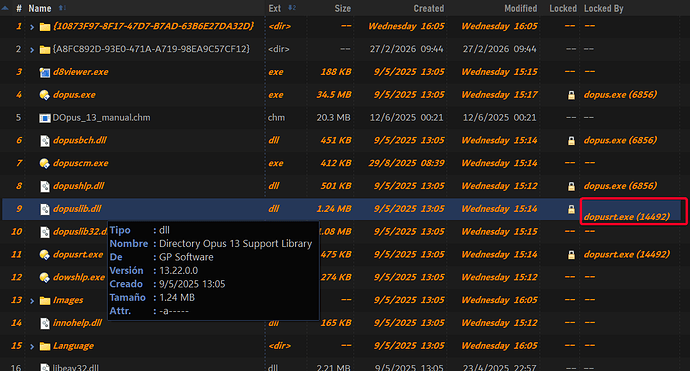Screen dimensions: 690x371
Task: Click the 188 KB size value
Action: (336, 72)
